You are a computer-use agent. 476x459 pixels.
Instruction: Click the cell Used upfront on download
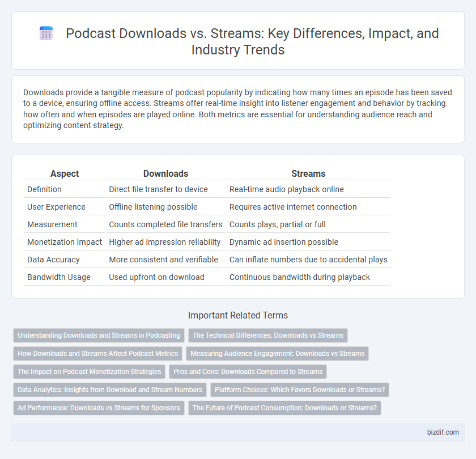point(165,278)
